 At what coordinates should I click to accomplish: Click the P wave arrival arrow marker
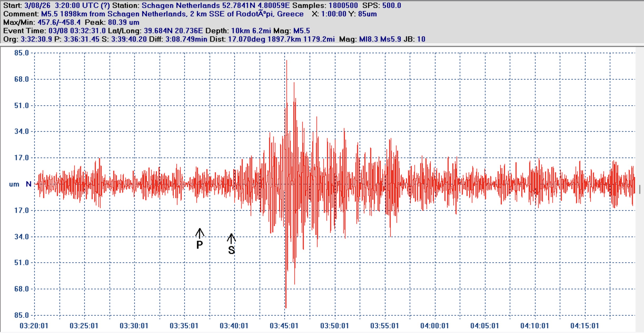pos(200,233)
